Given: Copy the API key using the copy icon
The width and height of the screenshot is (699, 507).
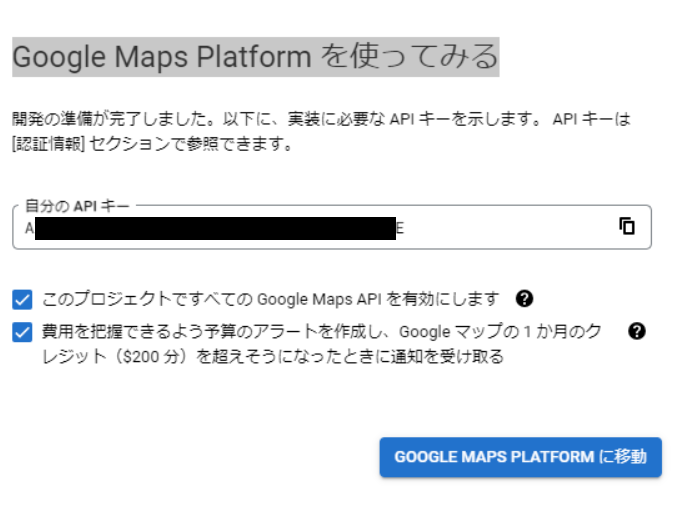Looking at the screenshot, I should [x=627, y=226].
